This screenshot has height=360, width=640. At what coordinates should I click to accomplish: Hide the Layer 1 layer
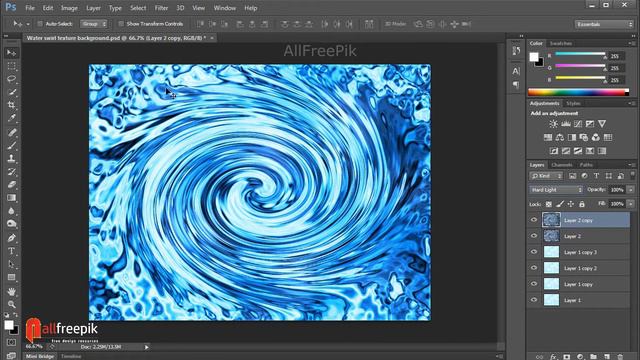pos(534,300)
